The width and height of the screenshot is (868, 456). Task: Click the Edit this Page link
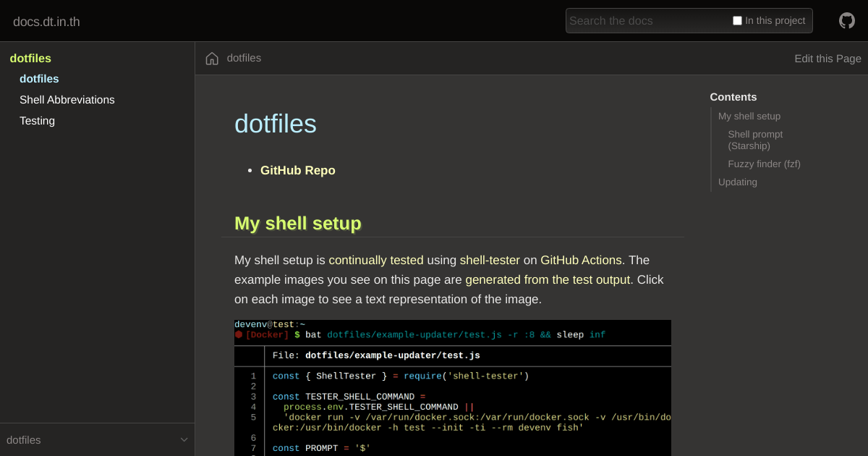click(x=827, y=59)
